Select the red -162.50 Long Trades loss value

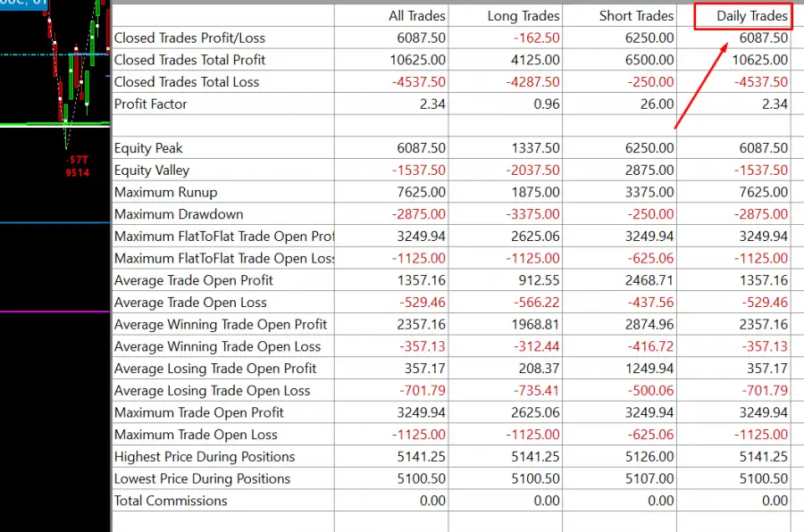pos(538,37)
